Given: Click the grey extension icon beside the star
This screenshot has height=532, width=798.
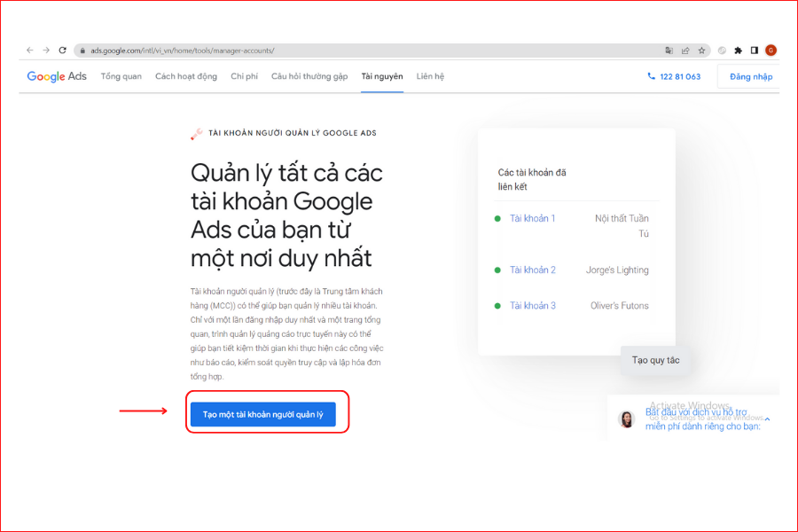Looking at the screenshot, I should pos(722,51).
